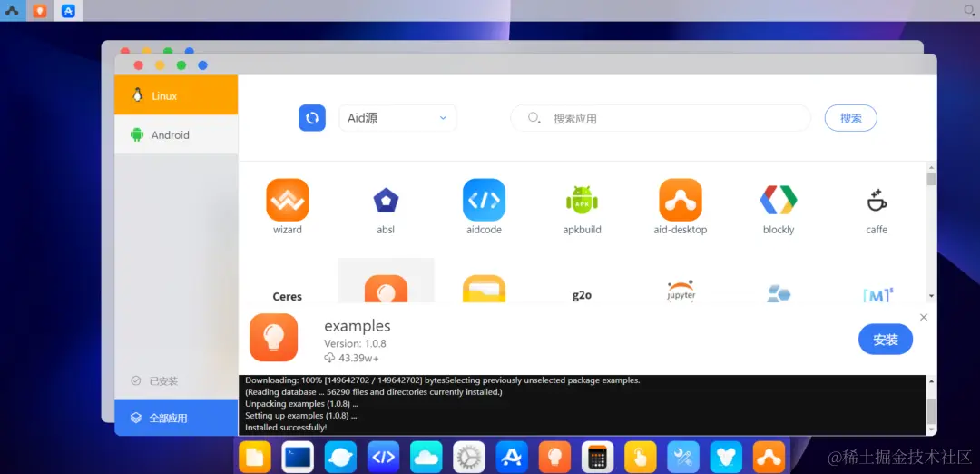Click the examples detail lightbulb icon
The height and width of the screenshot is (474, 980).
(x=274, y=338)
